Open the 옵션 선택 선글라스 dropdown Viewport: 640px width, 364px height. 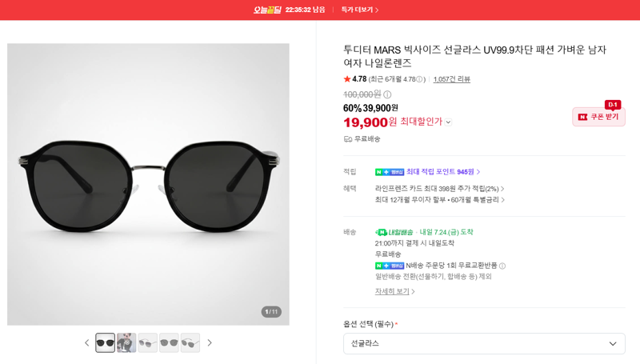tap(484, 343)
